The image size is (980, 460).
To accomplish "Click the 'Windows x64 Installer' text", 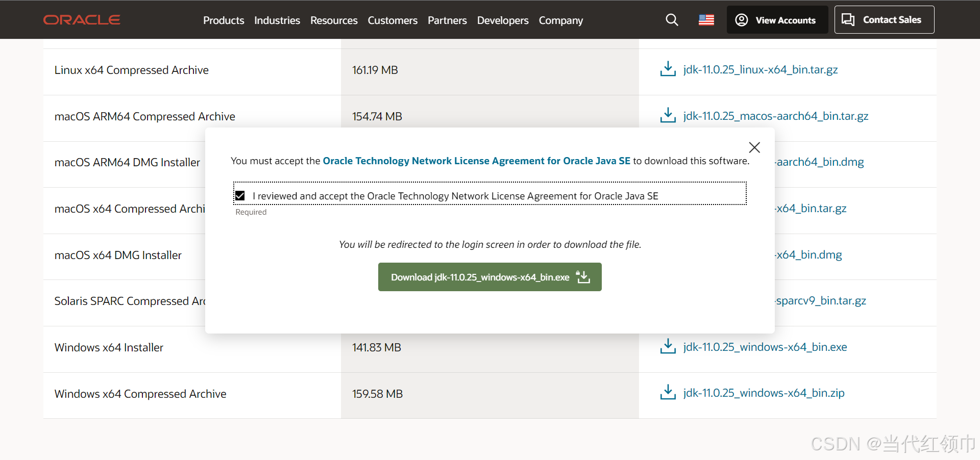I will pyautogui.click(x=109, y=347).
